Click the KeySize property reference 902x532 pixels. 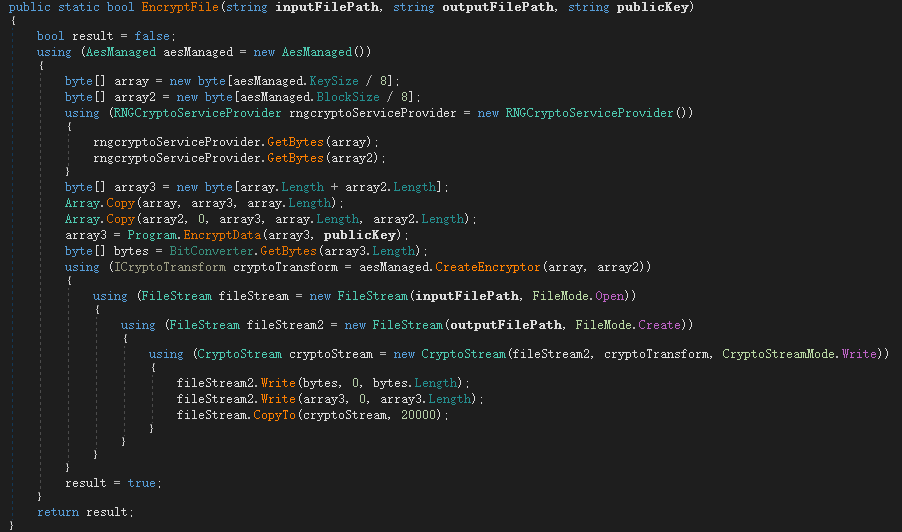click(334, 81)
